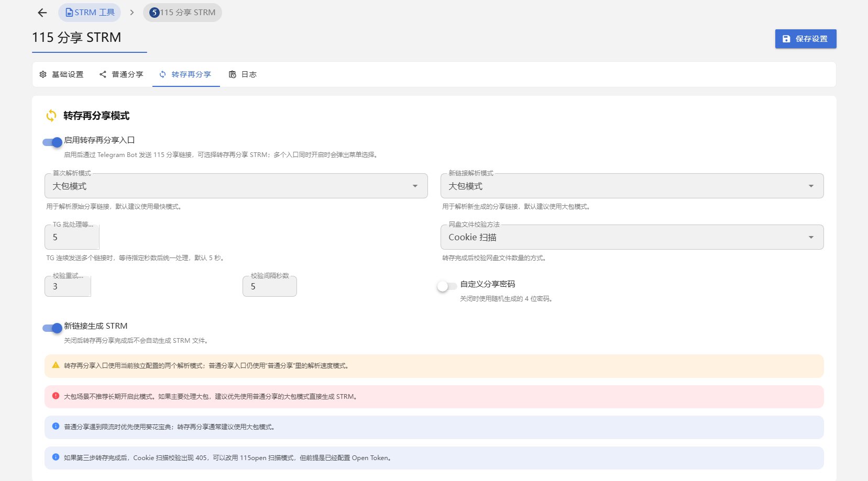The height and width of the screenshot is (481, 868).
Task: Click the 115 分享 STRM page title
Action: pos(76,37)
